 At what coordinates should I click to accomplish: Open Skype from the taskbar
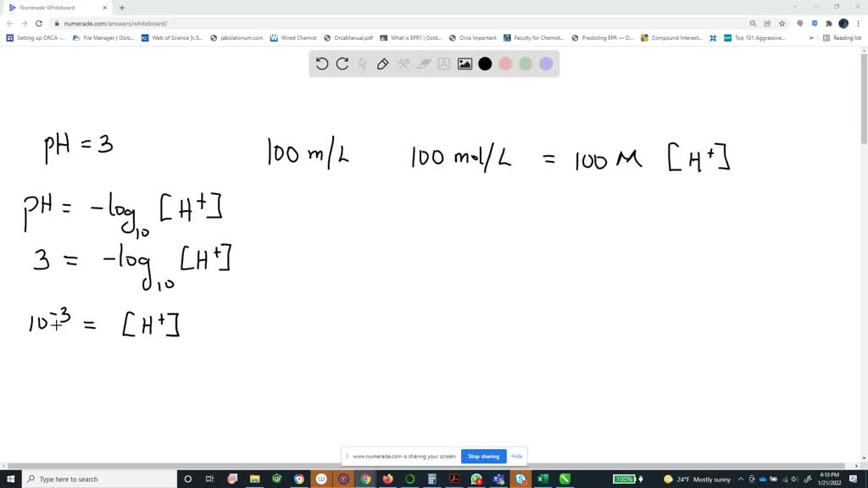pyautogui.click(x=521, y=479)
